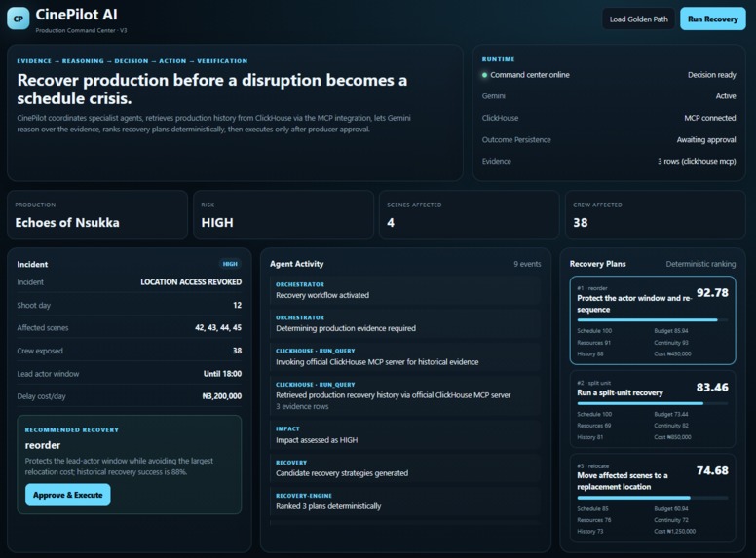The image size is (756, 558).
Task: Click the Crew exposed 38 value in Incident
Action: 237,351
